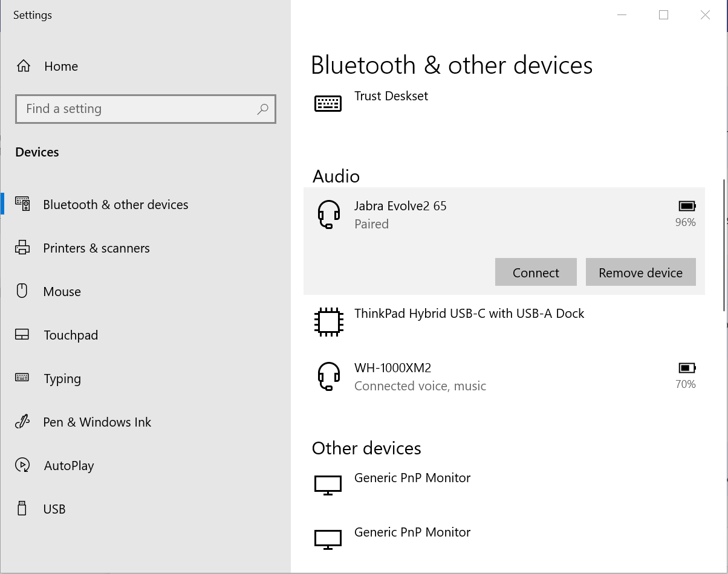Click the Trust Deskset keyboard icon
The width and height of the screenshot is (728, 574).
point(328,104)
